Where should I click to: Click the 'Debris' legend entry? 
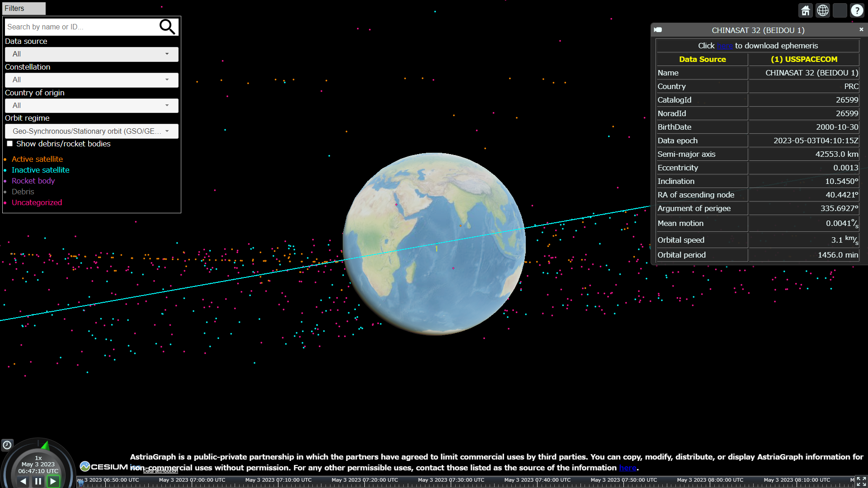point(23,192)
